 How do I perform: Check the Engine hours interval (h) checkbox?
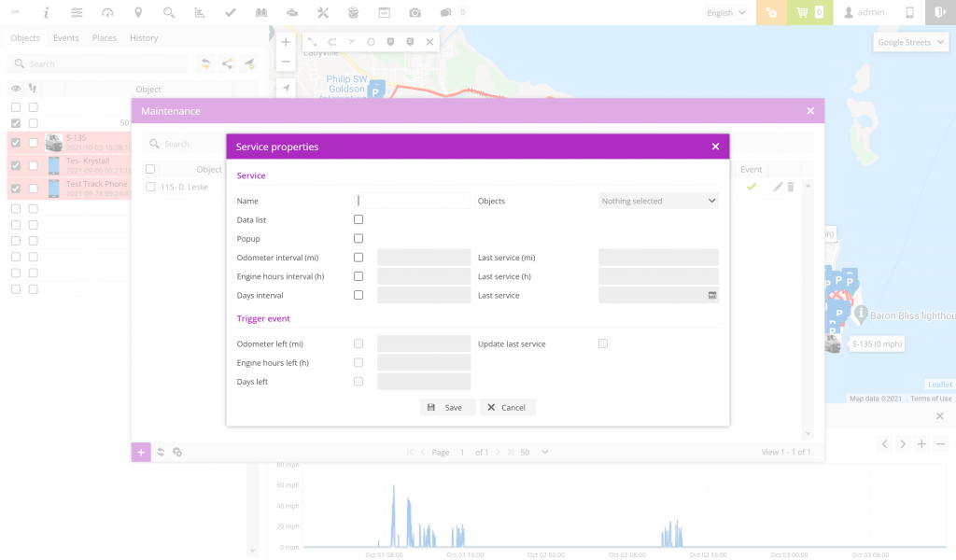[358, 276]
